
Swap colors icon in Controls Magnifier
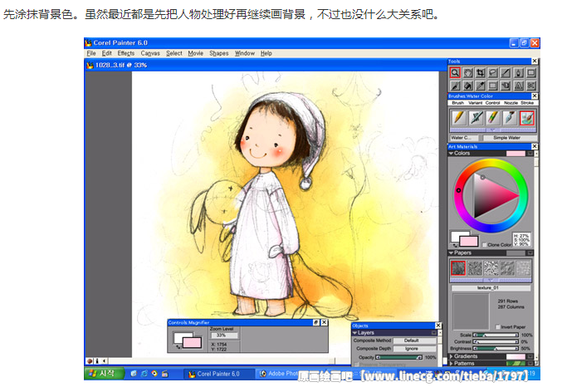pyautogui.click(x=178, y=347)
